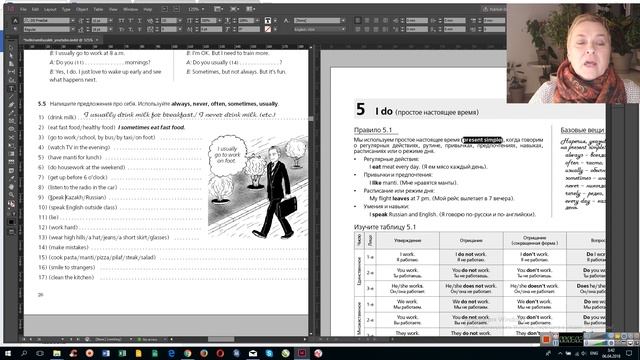Set paragraph alignment to Align Left
The image size is (640, 360).
[x=358, y=20]
